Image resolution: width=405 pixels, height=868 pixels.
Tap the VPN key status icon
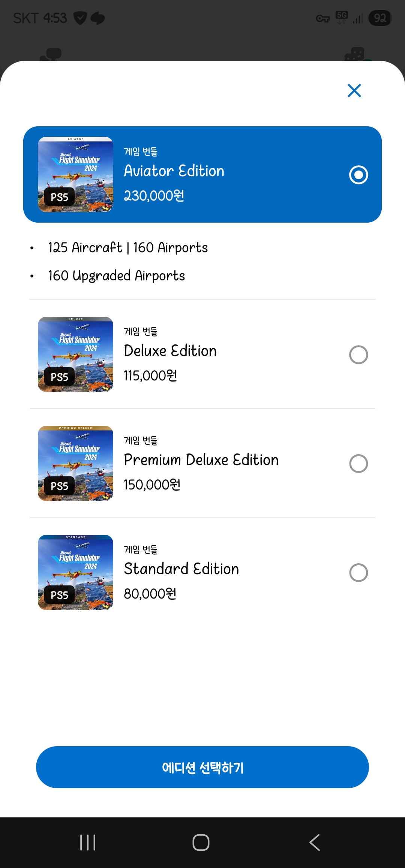[x=322, y=18]
